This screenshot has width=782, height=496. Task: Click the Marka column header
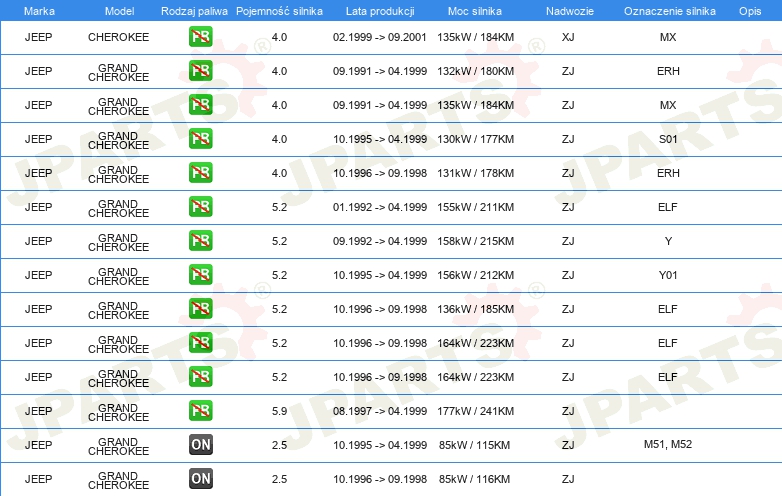pos(39,11)
